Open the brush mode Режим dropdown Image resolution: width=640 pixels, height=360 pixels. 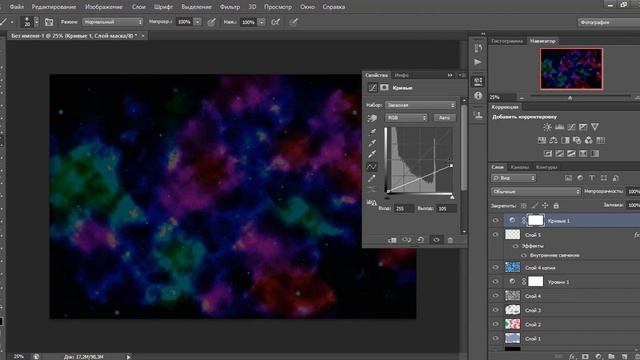(x=113, y=22)
